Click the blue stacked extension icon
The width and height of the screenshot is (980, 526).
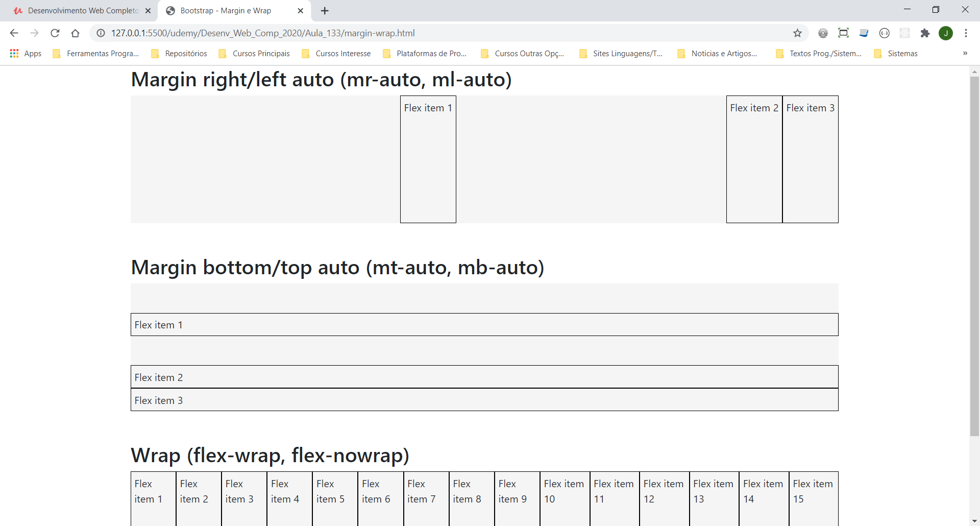click(x=864, y=33)
